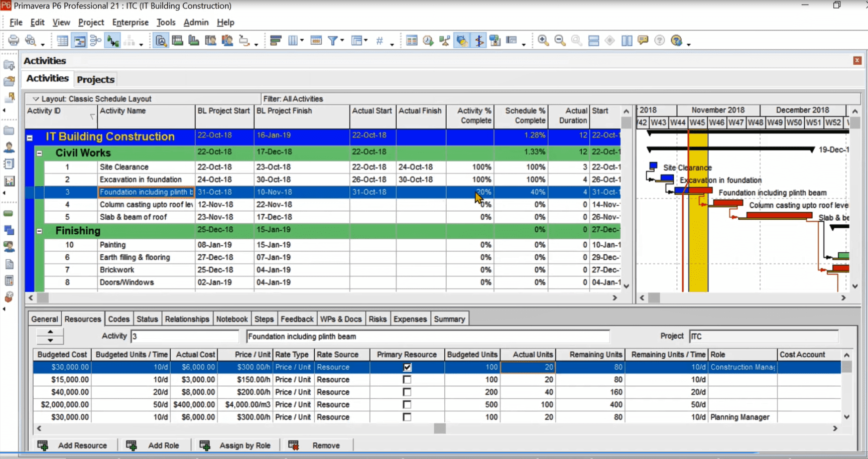This screenshot has height=459, width=868.
Task: Click the Filter funnel icon
Action: pyautogui.click(x=332, y=41)
